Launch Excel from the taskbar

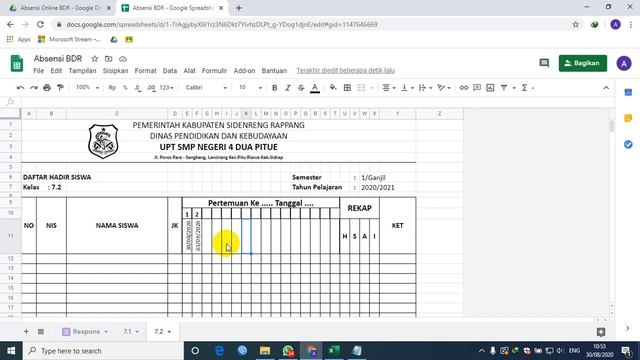pyautogui.click(x=334, y=351)
